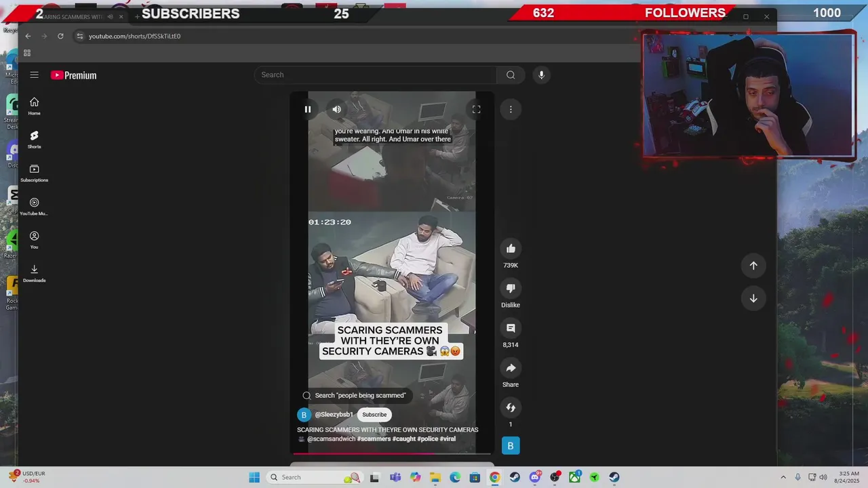Image resolution: width=868 pixels, height=488 pixels.
Task: Click the Share arrow icon
Action: point(511,368)
